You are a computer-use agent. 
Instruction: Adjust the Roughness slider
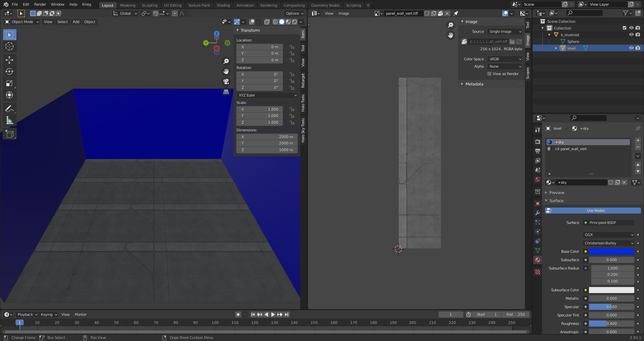tap(611, 324)
